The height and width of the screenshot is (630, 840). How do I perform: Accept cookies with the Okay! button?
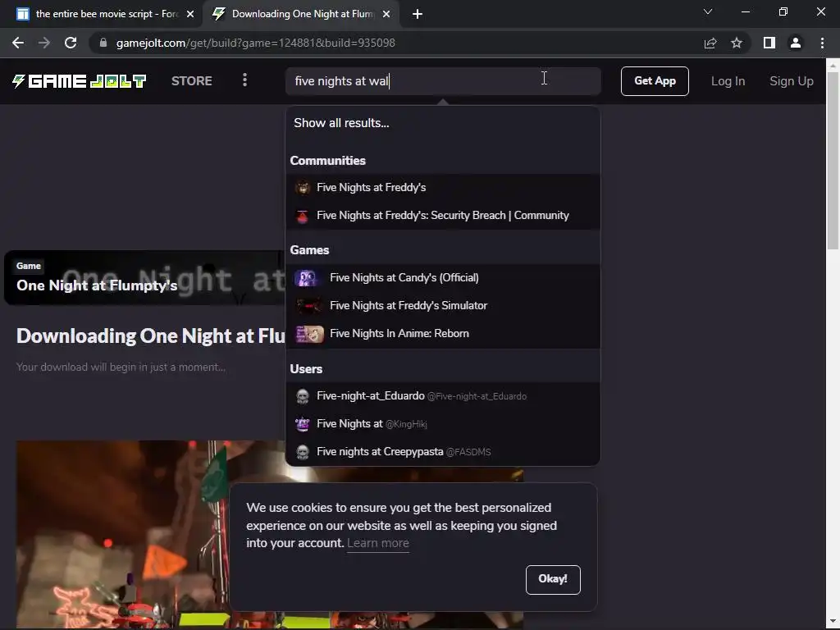point(553,579)
